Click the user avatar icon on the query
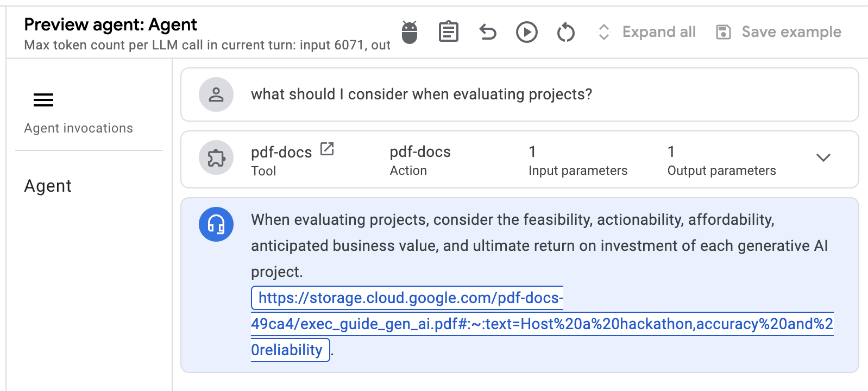Image resolution: width=868 pixels, height=391 pixels. pos(216,94)
